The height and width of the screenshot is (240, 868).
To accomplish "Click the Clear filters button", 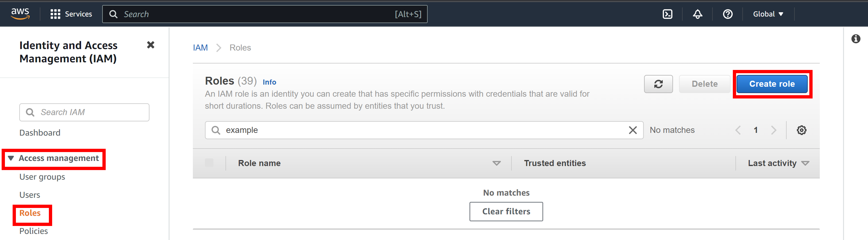I will click(x=506, y=211).
